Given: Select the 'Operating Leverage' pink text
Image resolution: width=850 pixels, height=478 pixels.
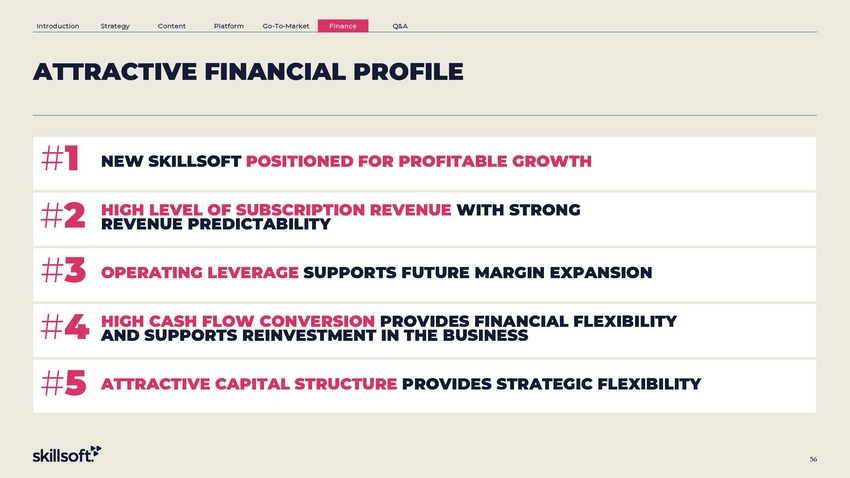Looking at the screenshot, I should pyautogui.click(x=199, y=272).
